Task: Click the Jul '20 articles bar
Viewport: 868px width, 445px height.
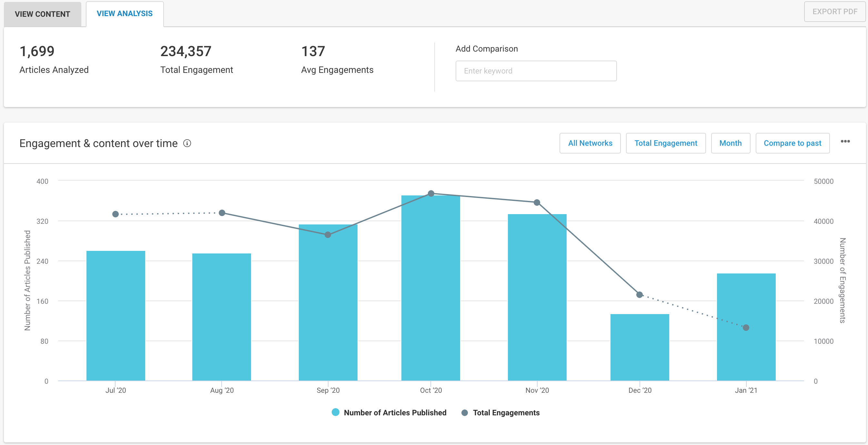Action: 116,316
